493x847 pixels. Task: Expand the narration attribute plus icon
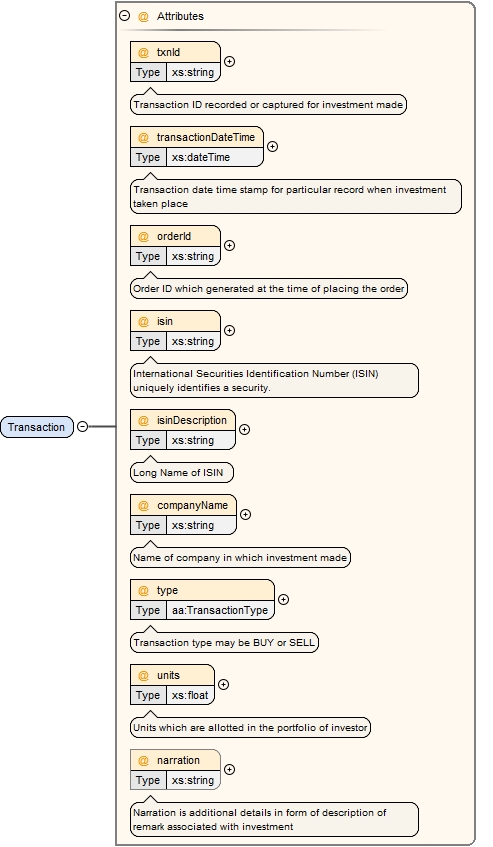[229, 769]
